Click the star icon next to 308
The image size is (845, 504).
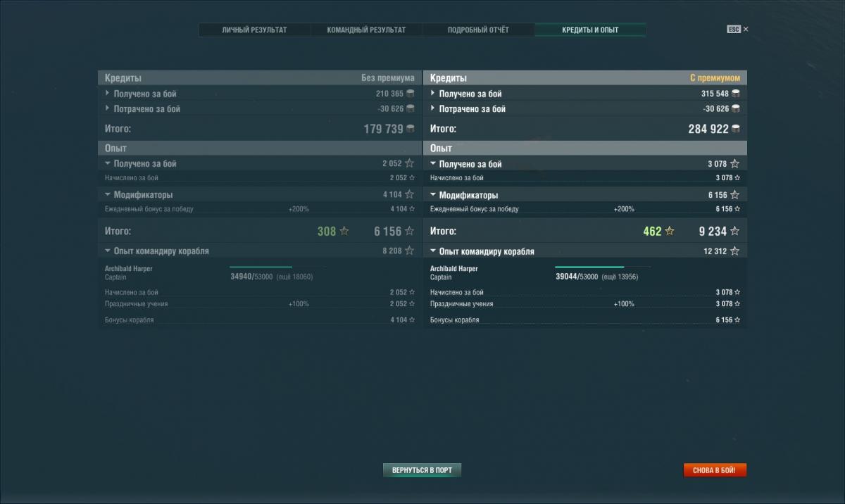(x=344, y=231)
